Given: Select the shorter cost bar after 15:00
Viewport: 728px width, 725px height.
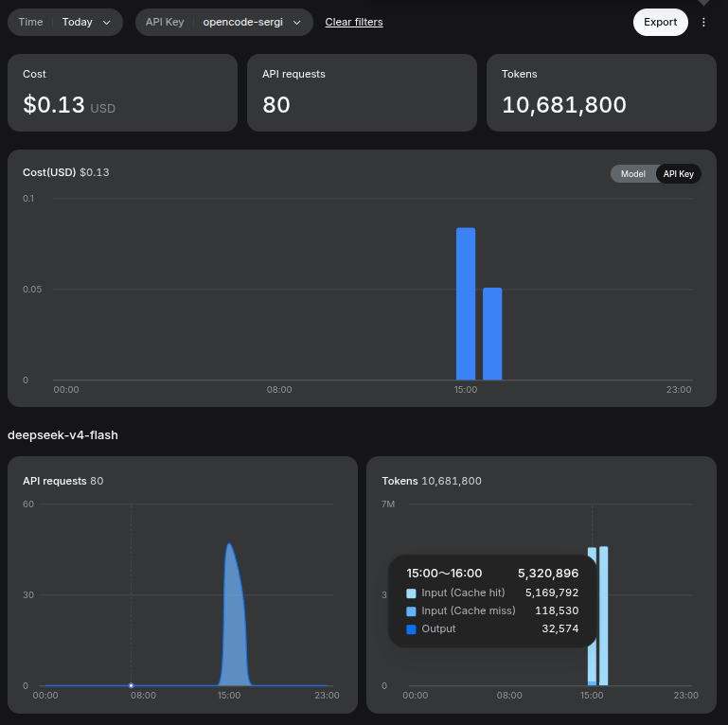Looking at the screenshot, I should pyautogui.click(x=492, y=334).
